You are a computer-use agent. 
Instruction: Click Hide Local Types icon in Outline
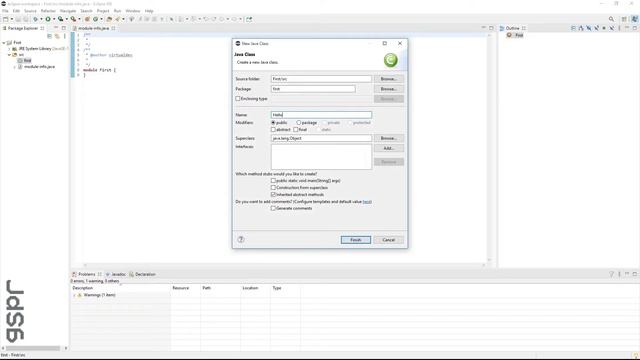pyautogui.click(x=612, y=28)
